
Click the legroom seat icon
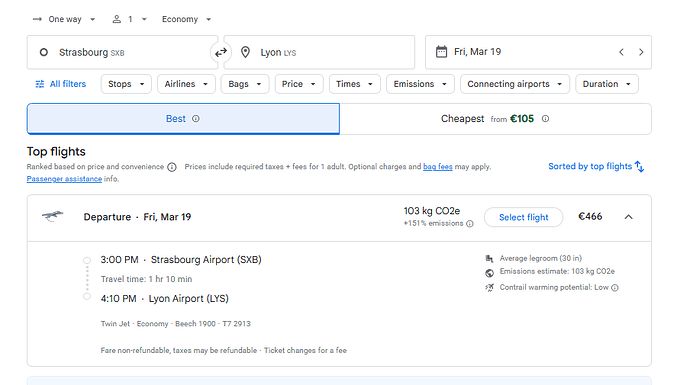pyautogui.click(x=489, y=259)
